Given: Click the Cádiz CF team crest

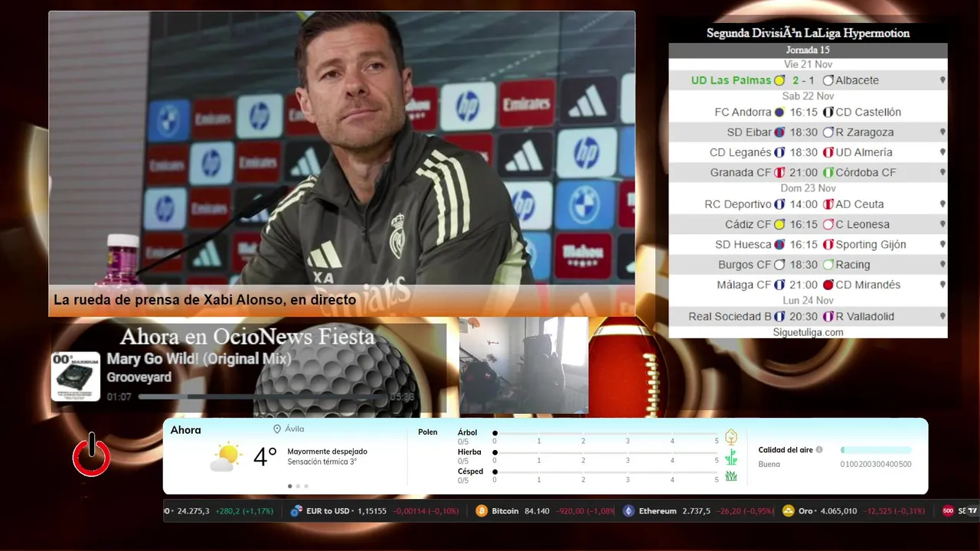Looking at the screenshot, I should point(779,224).
